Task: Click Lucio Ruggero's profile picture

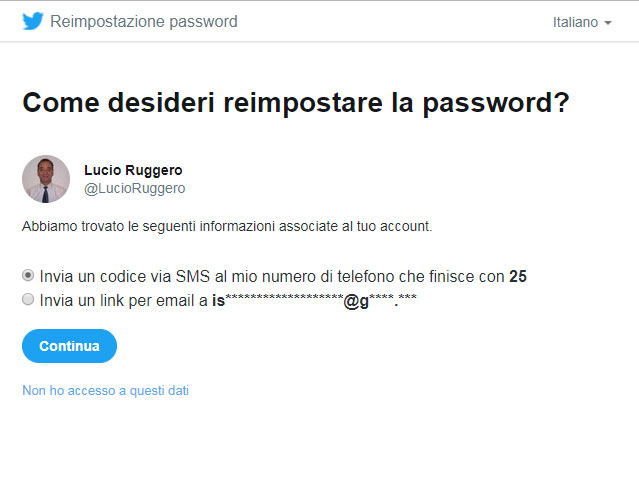Action: tap(46, 179)
